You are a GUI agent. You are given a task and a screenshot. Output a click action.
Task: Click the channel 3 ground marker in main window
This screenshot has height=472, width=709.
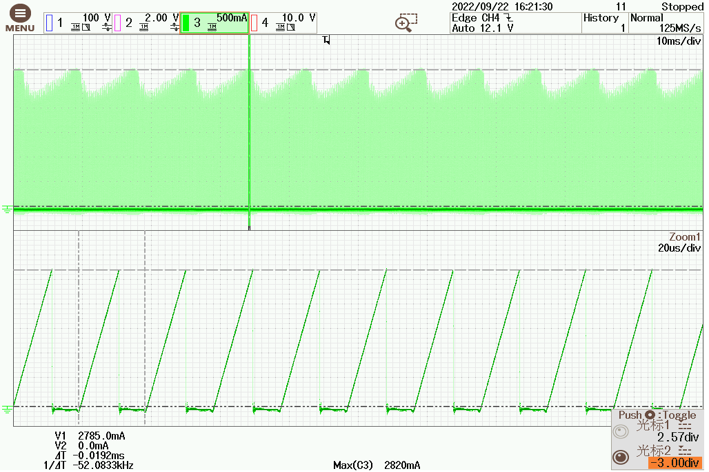7,209
